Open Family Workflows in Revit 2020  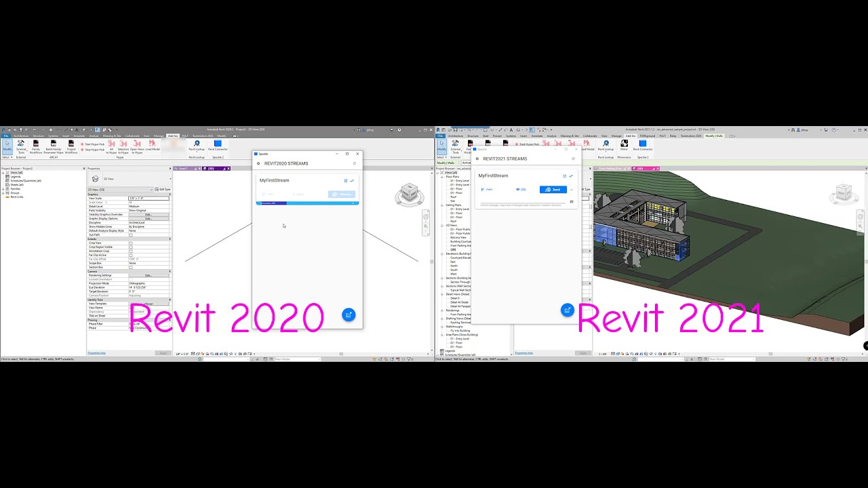point(36,148)
